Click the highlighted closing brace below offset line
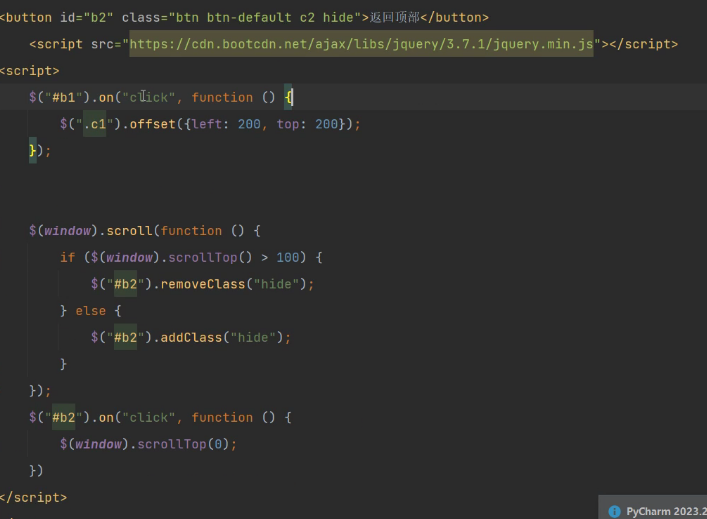This screenshot has width=707, height=519. pyautogui.click(x=32, y=151)
